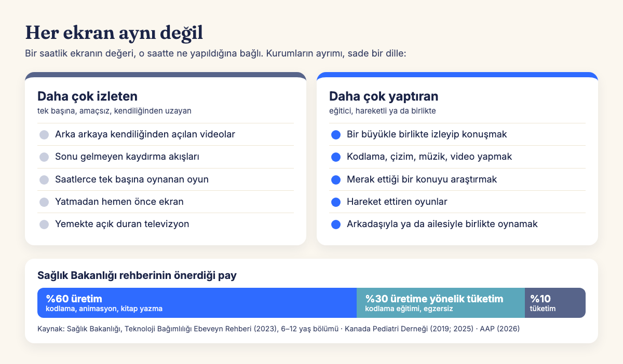The height and width of the screenshot is (364, 623).
Task: Click the gray bullet beside 'Yatmadan hemen önce ekran'
Action: 44,202
